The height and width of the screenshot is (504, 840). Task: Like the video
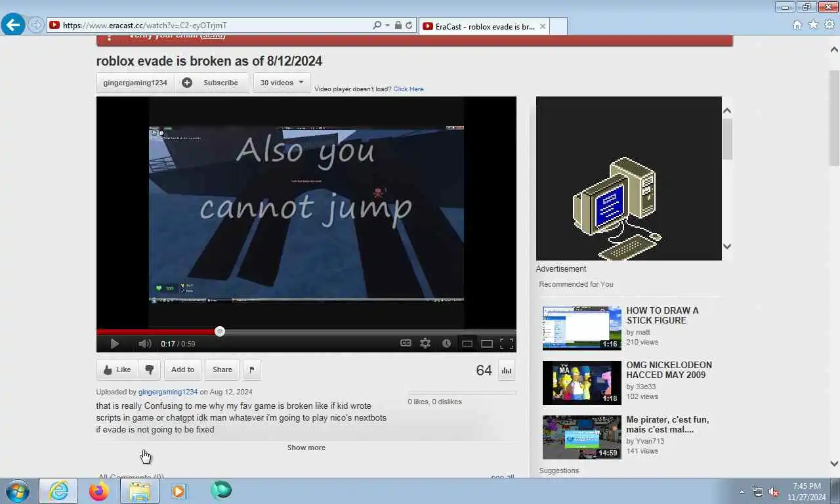tap(117, 369)
